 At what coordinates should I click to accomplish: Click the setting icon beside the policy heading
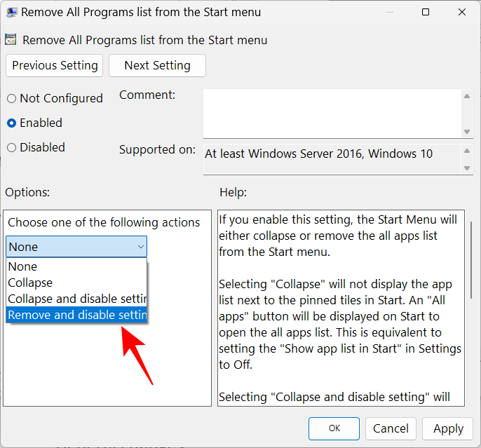click(x=12, y=40)
